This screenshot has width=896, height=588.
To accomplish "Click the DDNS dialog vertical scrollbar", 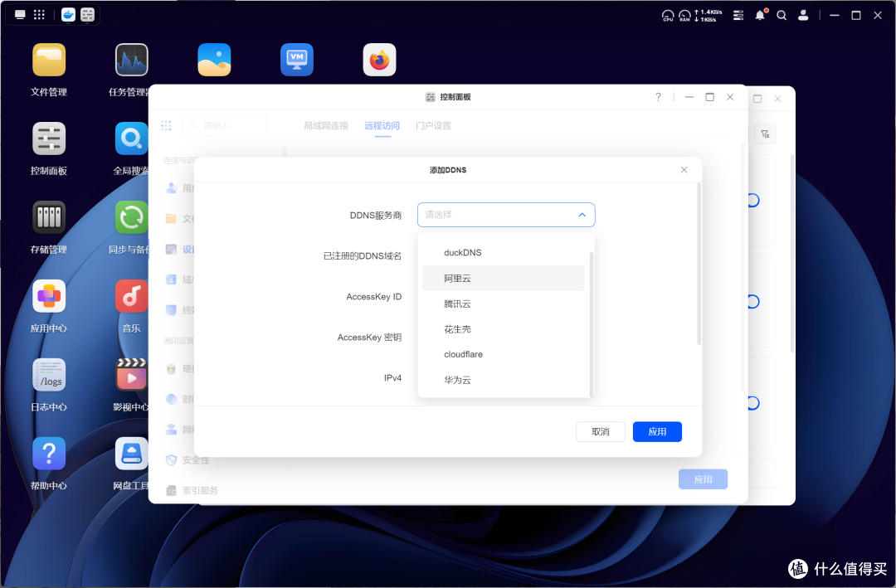I will (x=699, y=264).
